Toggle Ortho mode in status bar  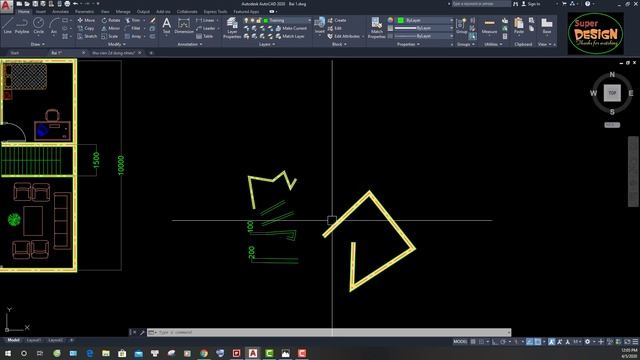pos(495,342)
